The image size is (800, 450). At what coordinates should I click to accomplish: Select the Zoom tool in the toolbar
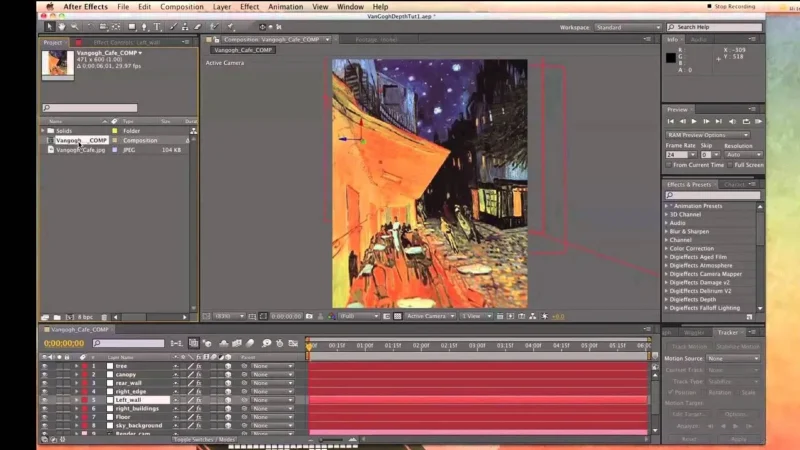click(74, 27)
